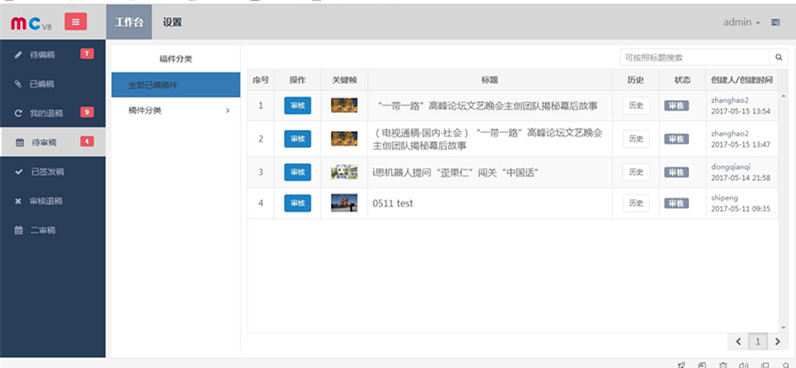The image size is (796, 368).
Task: Click the timestamp 2017-05-11 09:35
Action: [741, 209]
